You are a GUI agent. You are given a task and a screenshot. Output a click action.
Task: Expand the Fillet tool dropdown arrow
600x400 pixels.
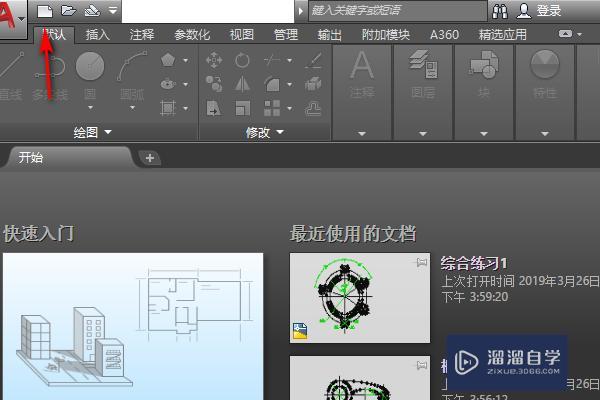click(x=290, y=84)
